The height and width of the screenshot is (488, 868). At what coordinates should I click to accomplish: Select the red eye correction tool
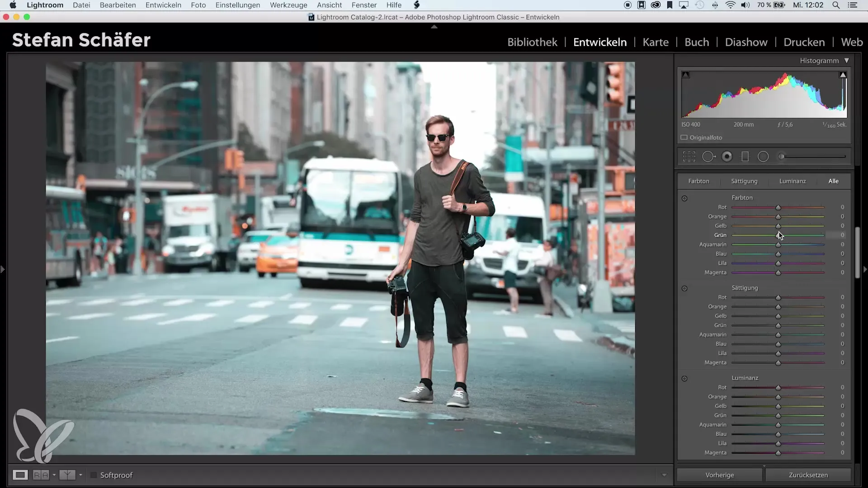tap(727, 157)
